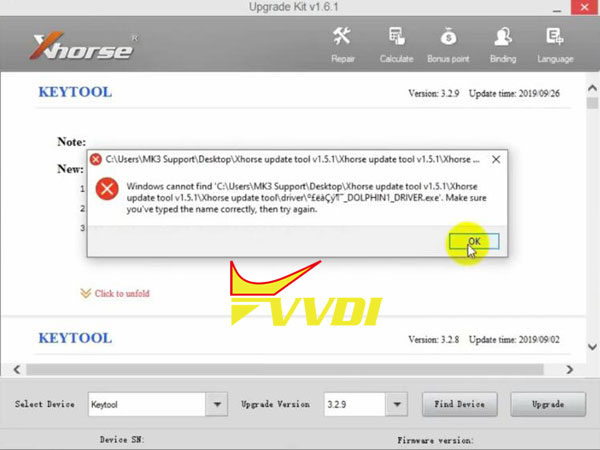600x450 pixels.
Task: Select the KEYTOOL 3.2.8 heading
Action: click(x=75, y=338)
